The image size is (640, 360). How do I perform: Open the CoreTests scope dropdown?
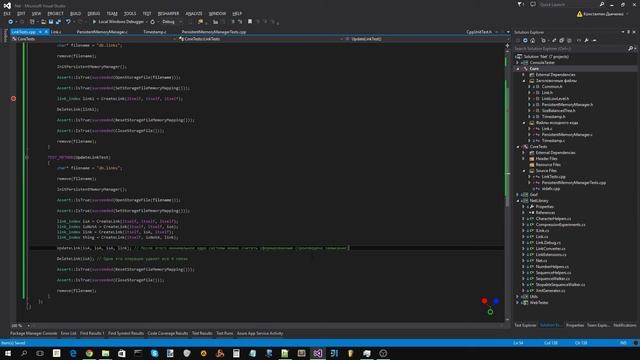(94, 39)
